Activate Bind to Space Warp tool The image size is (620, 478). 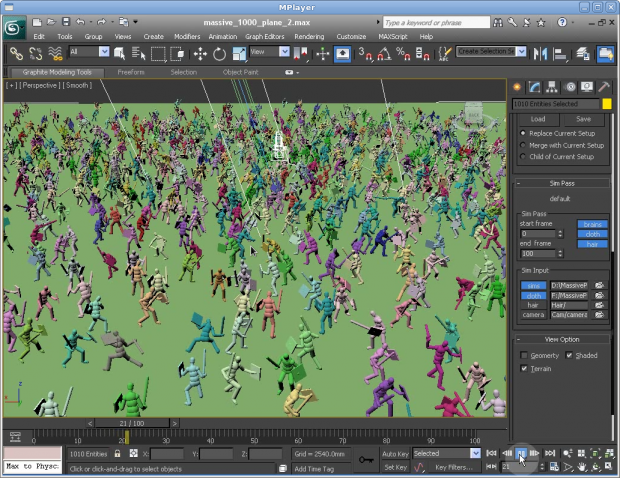coord(55,53)
